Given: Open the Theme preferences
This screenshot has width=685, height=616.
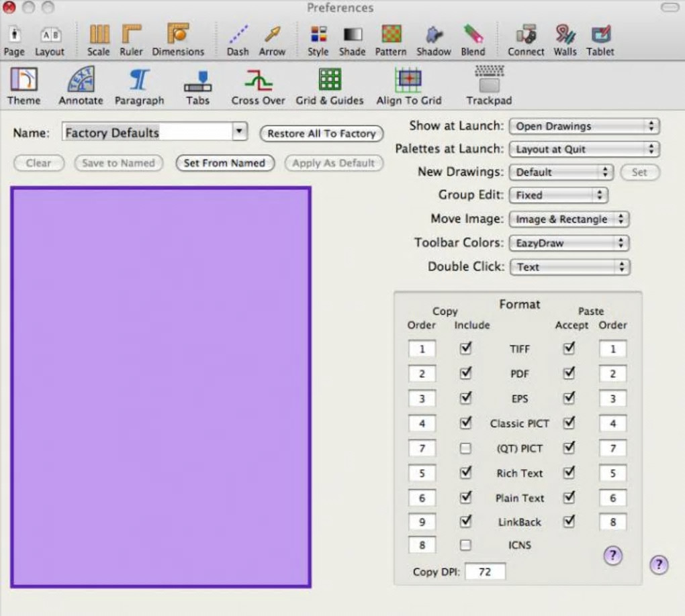Looking at the screenshot, I should (24, 87).
